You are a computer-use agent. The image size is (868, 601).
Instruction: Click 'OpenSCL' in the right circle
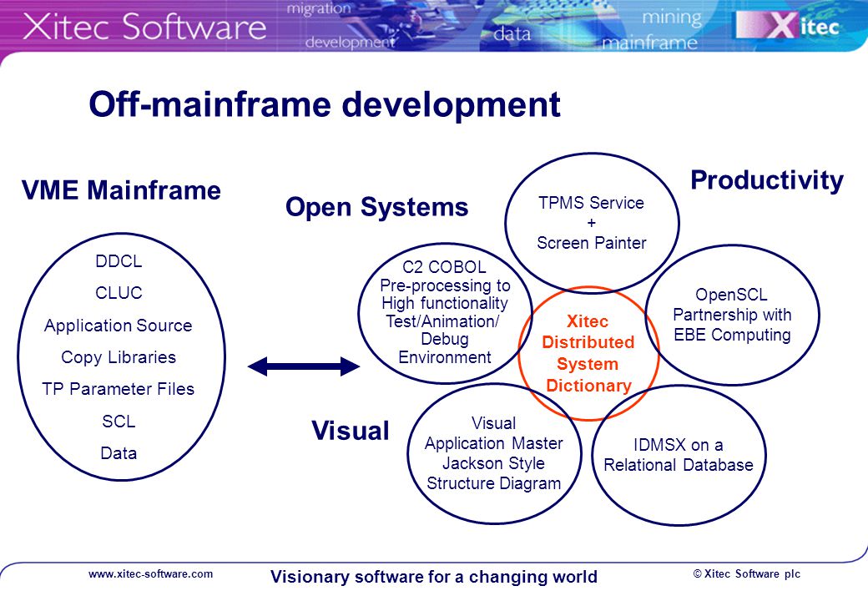(x=731, y=295)
